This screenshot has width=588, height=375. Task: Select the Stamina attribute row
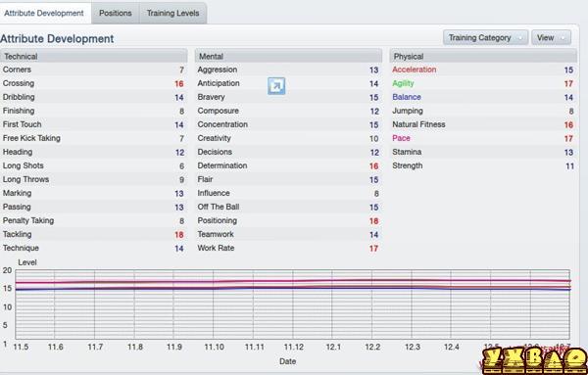tap(483, 152)
